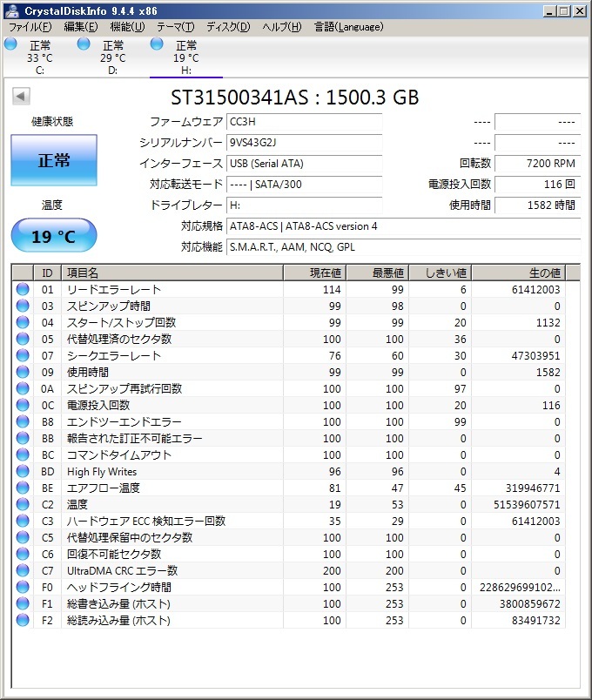The width and height of the screenshot is (592, 700).
Task: Click status orb of attribute F2 総読み込み量
Action: (23, 620)
